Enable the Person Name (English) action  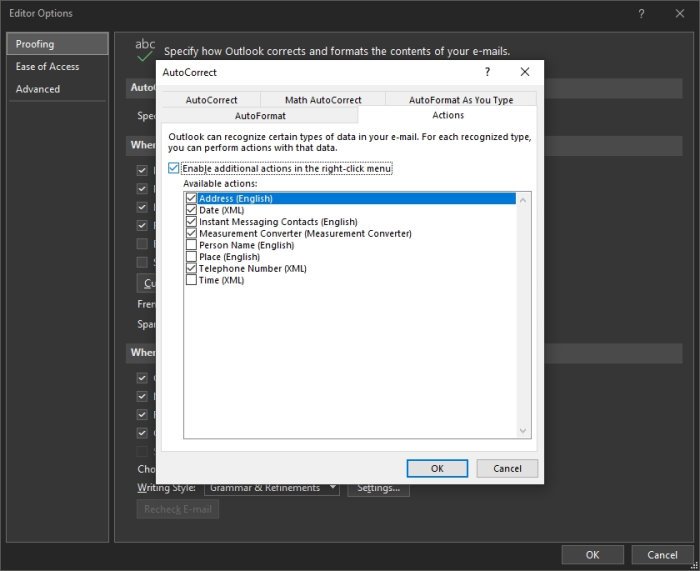(191, 245)
